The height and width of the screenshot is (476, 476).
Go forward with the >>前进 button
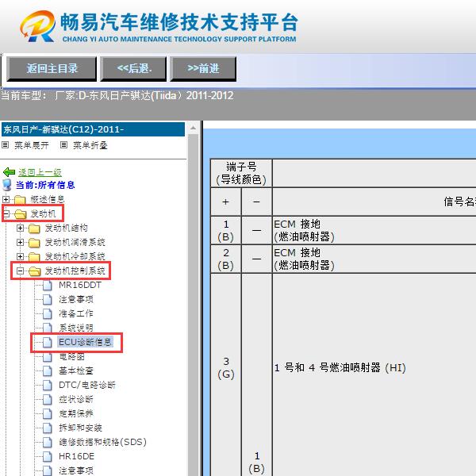pos(203,68)
